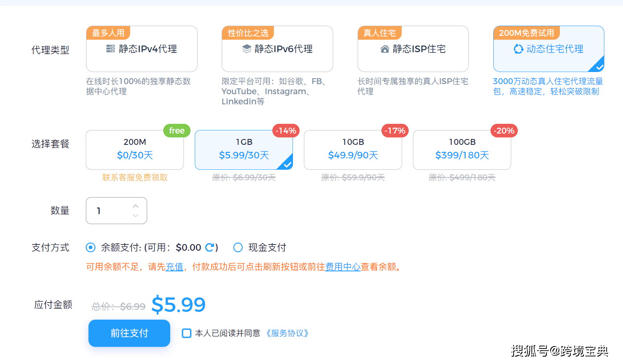The image size is (623, 364).
Task: Select the 静态ISP住宅 proxy type card
Action: pyautogui.click(x=413, y=49)
